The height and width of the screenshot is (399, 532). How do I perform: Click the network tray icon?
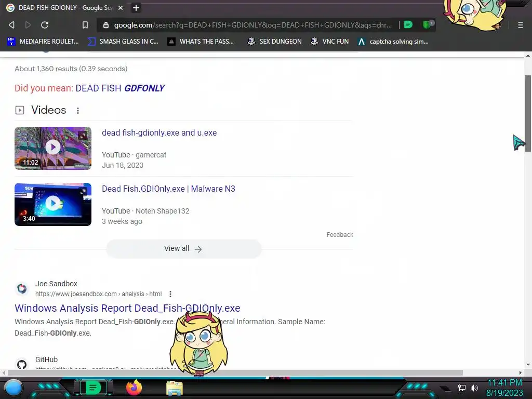462,388
